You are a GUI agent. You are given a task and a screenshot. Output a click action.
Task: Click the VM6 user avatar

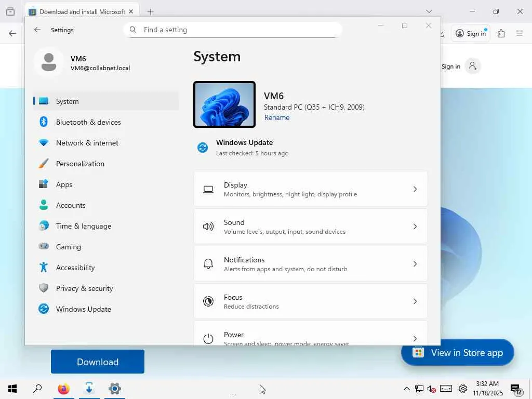49,62
